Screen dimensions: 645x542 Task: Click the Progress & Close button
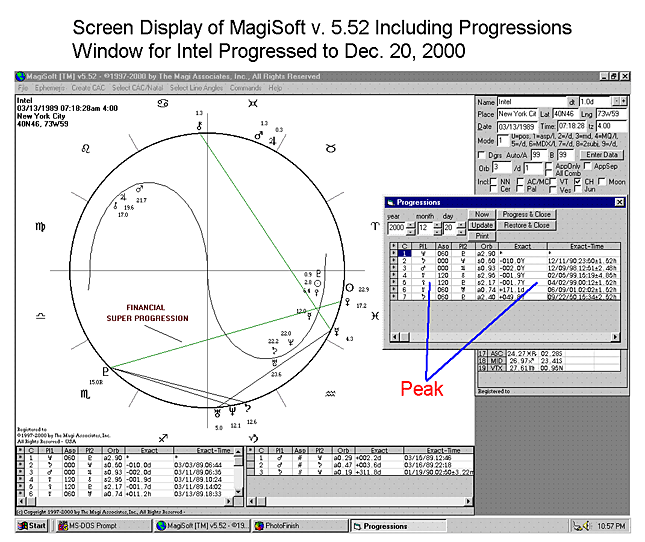pos(527,214)
